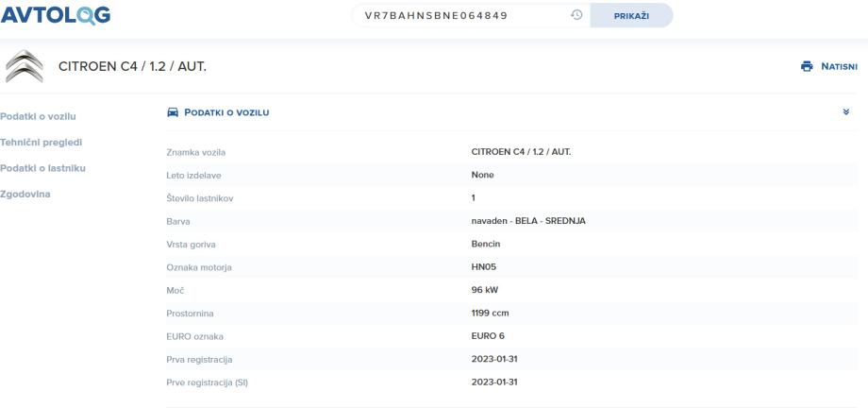Select Podatki o lastniku in the sidebar

[43, 167]
